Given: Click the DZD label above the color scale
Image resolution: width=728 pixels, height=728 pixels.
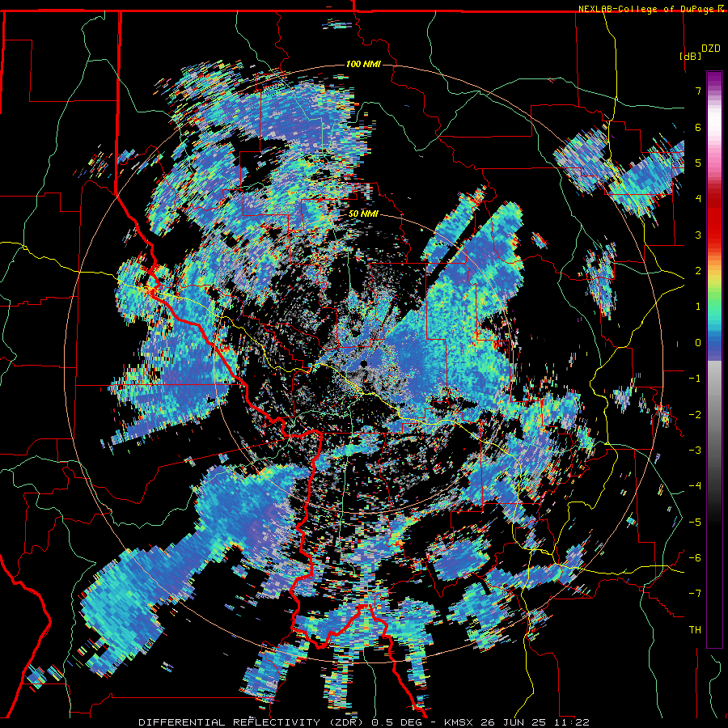Looking at the screenshot, I should coord(710,48).
